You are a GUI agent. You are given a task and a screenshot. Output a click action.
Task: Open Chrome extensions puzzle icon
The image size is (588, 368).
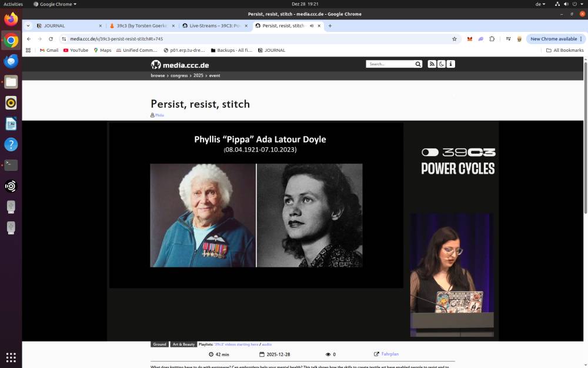(x=492, y=39)
